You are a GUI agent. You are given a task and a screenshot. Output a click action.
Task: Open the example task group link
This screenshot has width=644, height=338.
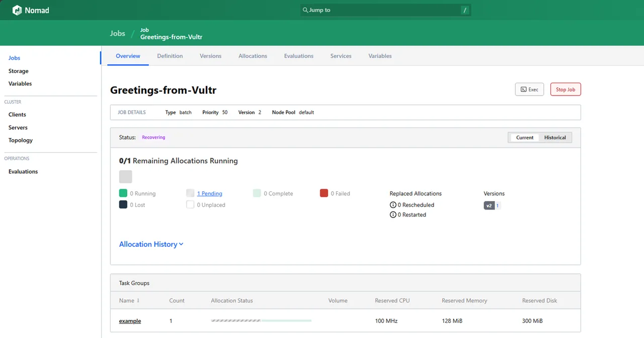[x=130, y=321]
